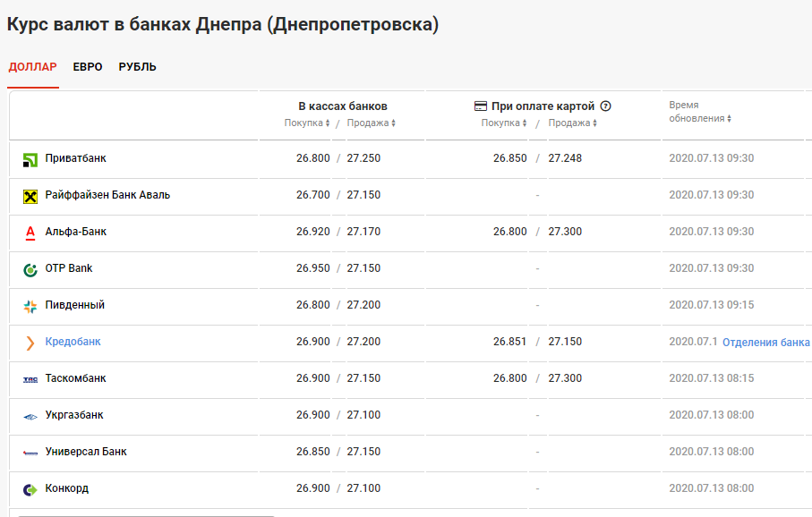This screenshot has width=812, height=517.
Task: Click Приватбанк cash rate 26.800
Action: (x=312, y=158)
